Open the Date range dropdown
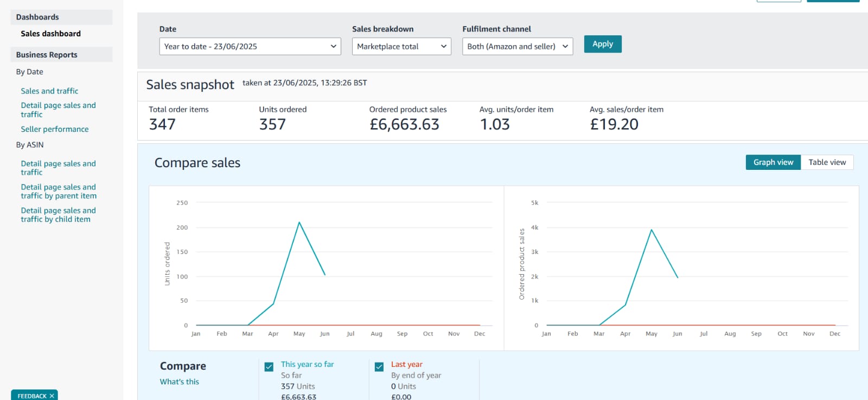The height and width of the screenshot is (400, 868). click(x=250, y=47)
